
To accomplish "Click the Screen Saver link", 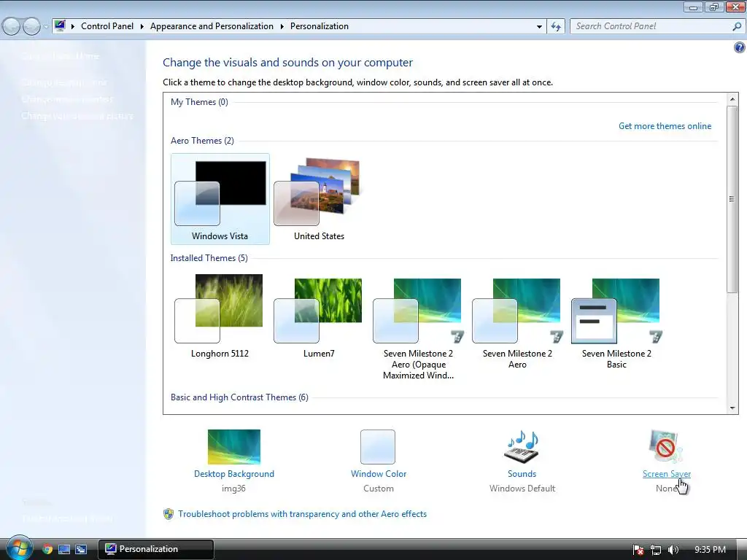I will pos(667,474).
